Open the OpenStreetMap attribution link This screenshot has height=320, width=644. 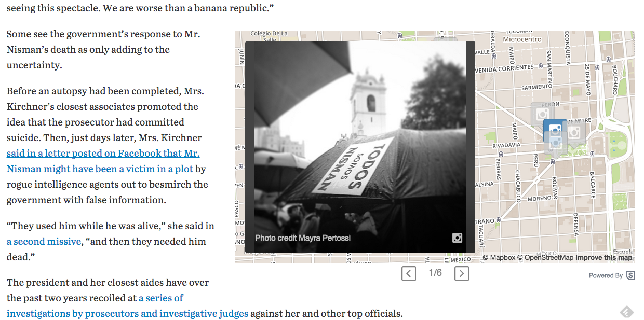tap(545, 258)
